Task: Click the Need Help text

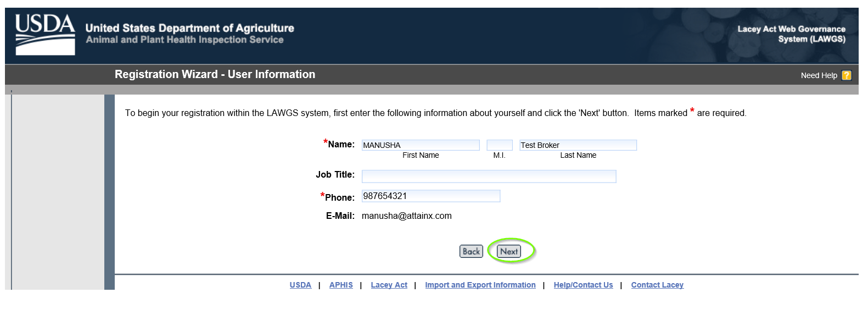Action: [x=819, y=75]
